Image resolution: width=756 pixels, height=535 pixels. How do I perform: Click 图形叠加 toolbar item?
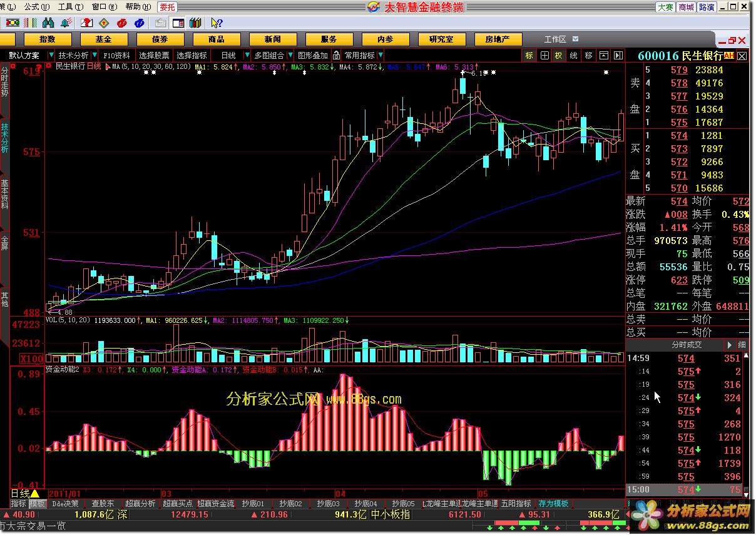coord(313,56)
